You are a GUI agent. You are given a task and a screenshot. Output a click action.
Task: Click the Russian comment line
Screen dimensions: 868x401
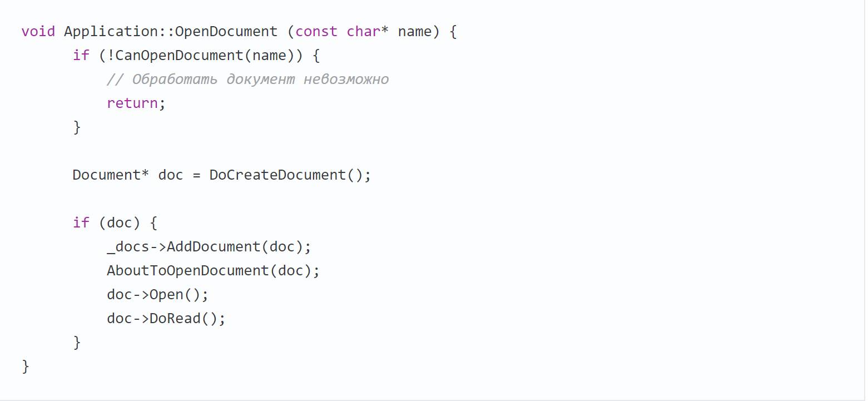click(x=248, y=80)
